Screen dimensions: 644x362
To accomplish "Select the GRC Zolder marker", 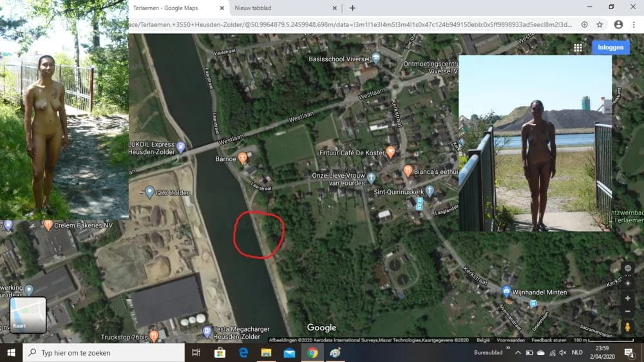I will pyautogui.click(x=149, y=192).
